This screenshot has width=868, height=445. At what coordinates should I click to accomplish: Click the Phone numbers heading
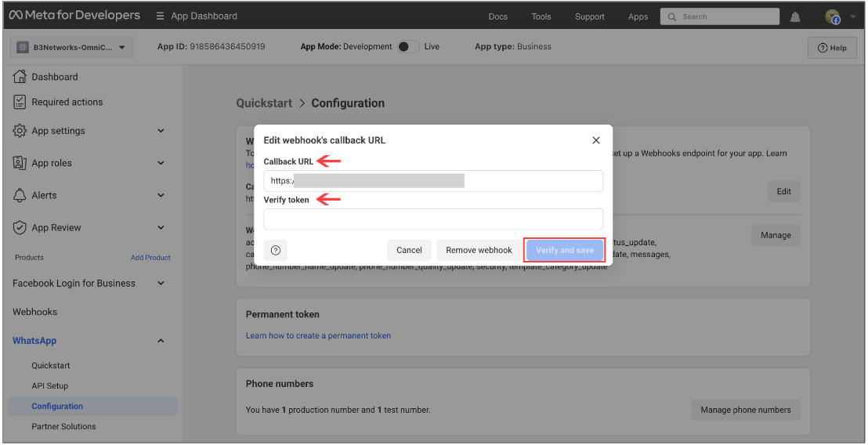click(280, 384)
